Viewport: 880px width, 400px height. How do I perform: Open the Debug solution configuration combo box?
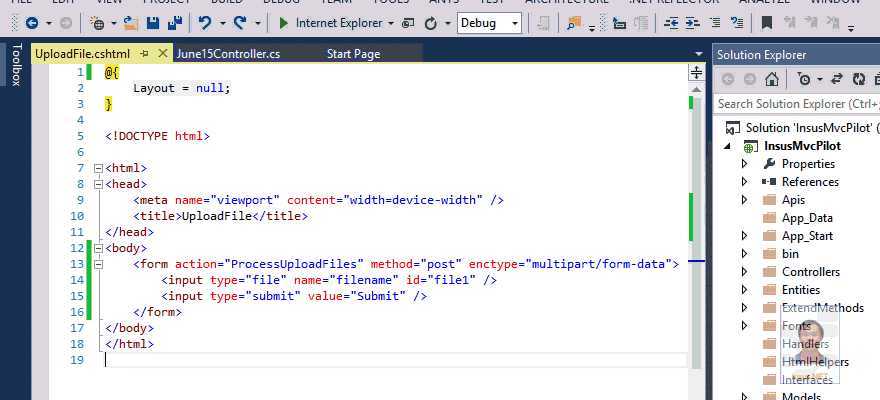pos(489,23)
